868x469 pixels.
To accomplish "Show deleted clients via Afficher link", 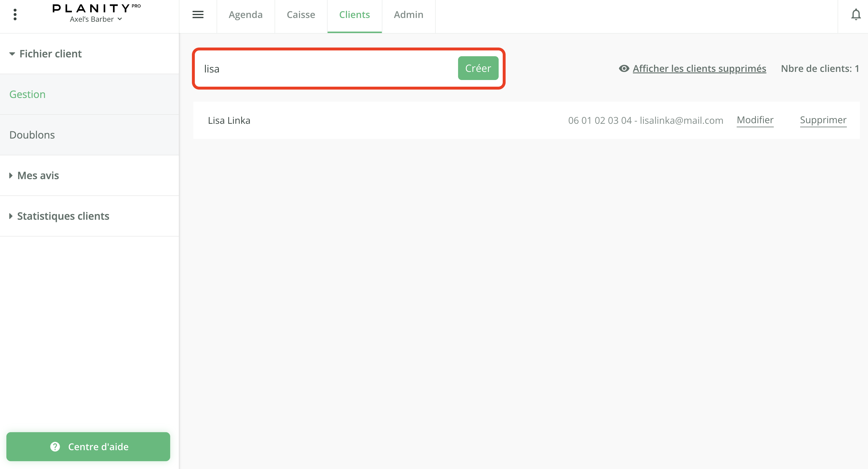I will [x=699, y=68].
